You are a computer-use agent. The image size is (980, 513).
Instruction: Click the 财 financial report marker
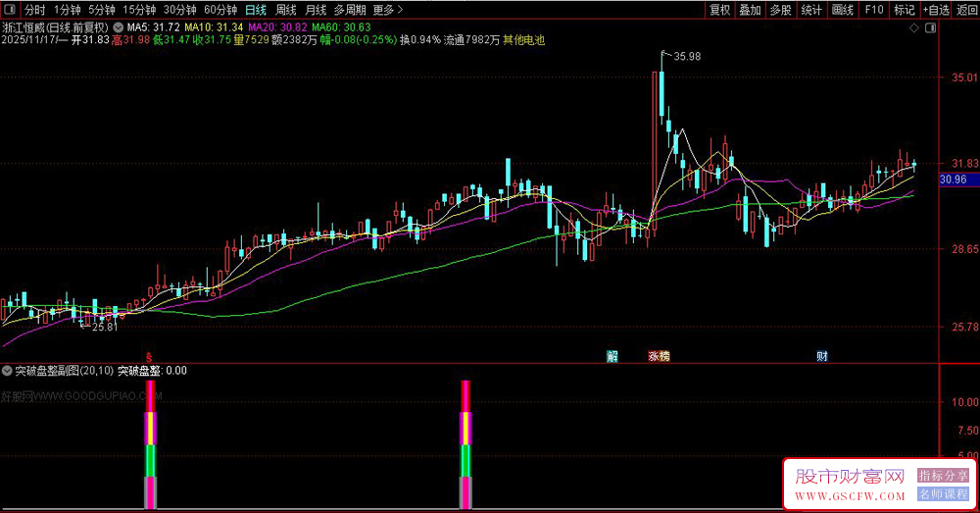[x=822, y=356]
